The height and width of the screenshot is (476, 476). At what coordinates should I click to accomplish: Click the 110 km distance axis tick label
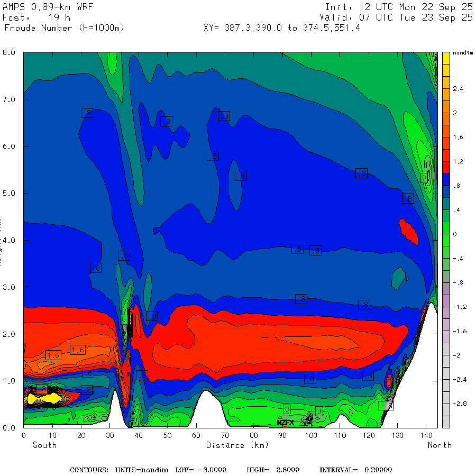(340, 436)
